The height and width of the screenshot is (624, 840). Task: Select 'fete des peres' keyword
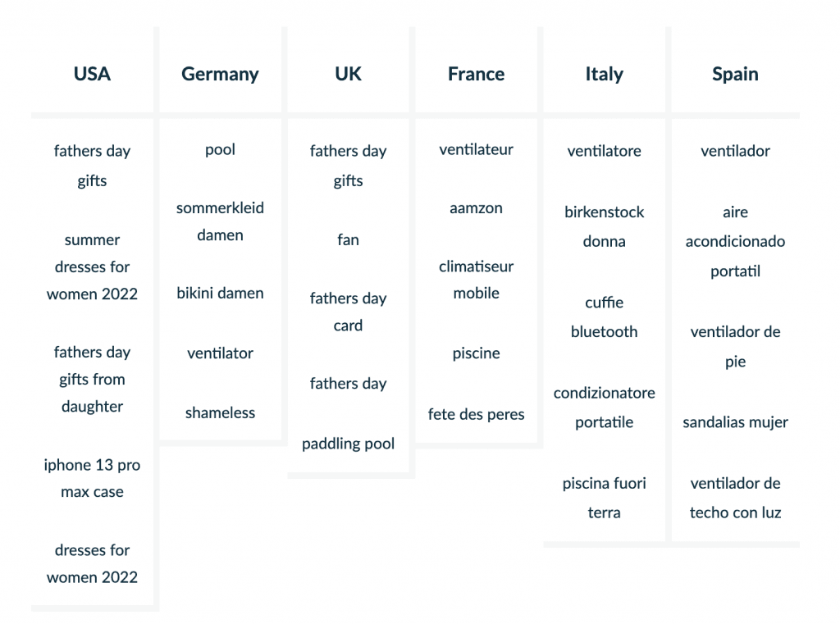(476, 414)
